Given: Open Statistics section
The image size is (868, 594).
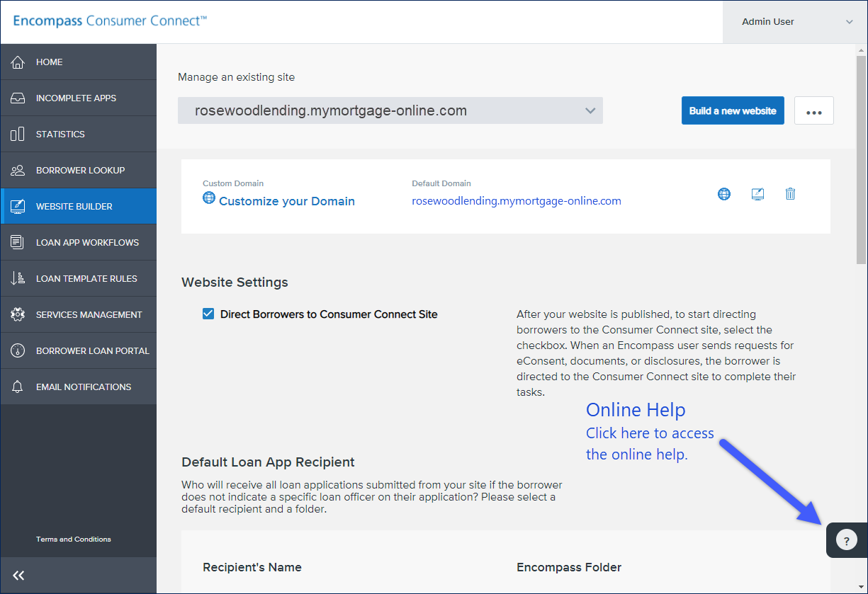Looking at the screenshot, I should (x=79, y=135).
